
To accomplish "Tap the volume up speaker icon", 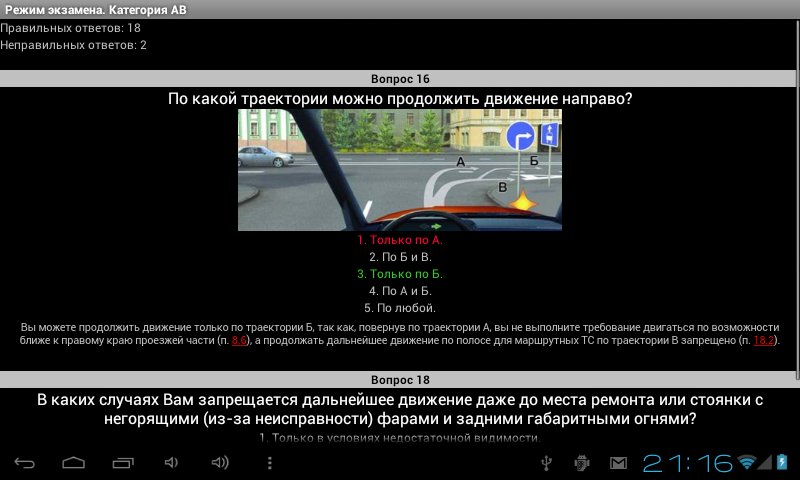I will pyautogui.click(x=220, y=463).
